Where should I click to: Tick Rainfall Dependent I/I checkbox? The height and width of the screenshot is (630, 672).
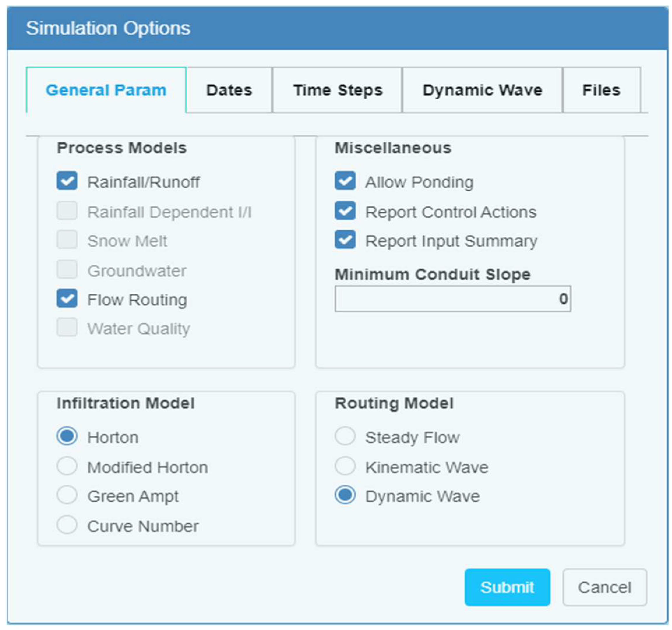click(67, 211)
